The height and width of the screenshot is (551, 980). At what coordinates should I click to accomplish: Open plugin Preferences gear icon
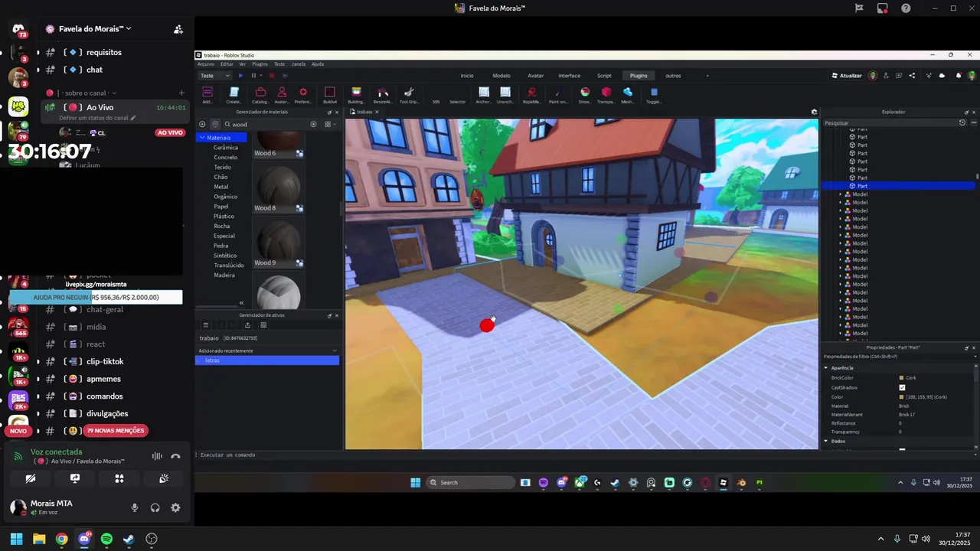point(303,95)
